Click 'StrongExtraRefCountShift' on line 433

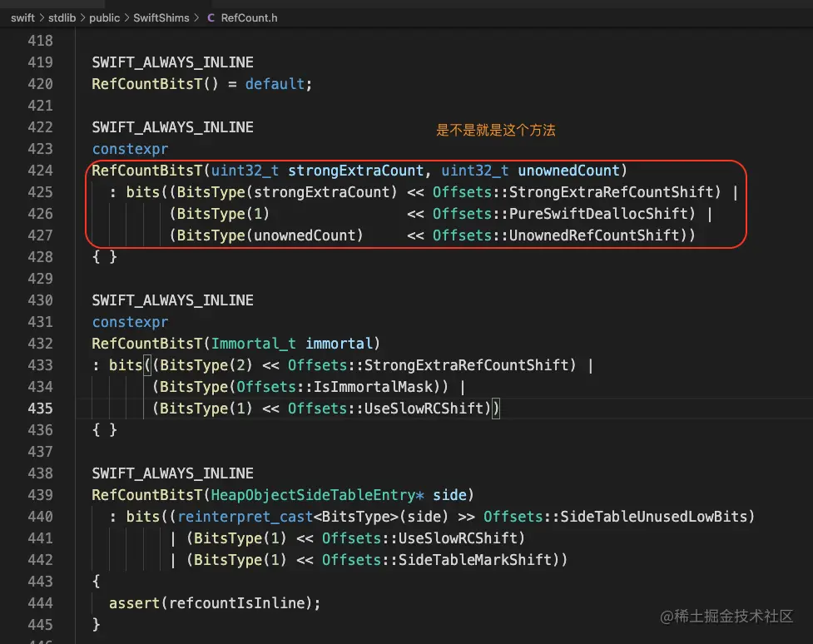(466, 365)
